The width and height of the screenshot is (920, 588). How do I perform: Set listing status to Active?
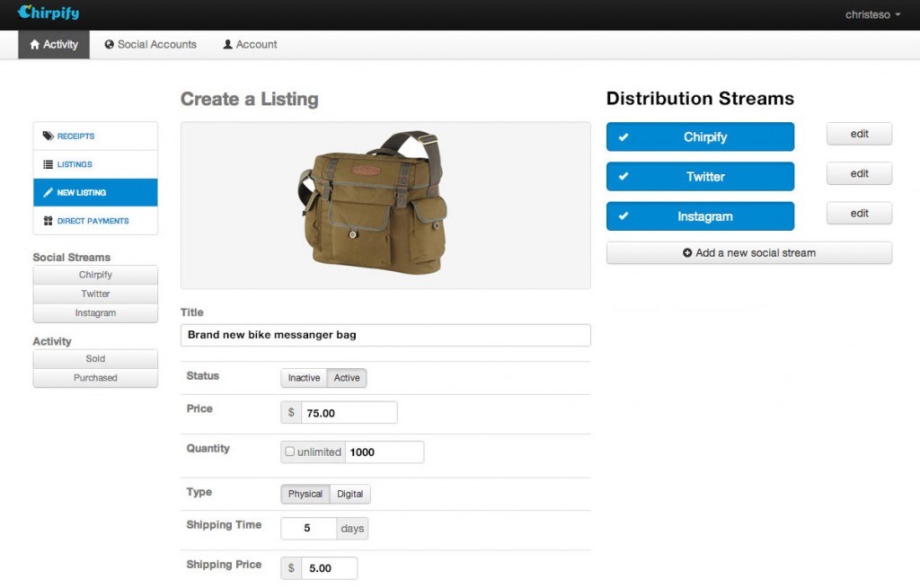(347, 378)
